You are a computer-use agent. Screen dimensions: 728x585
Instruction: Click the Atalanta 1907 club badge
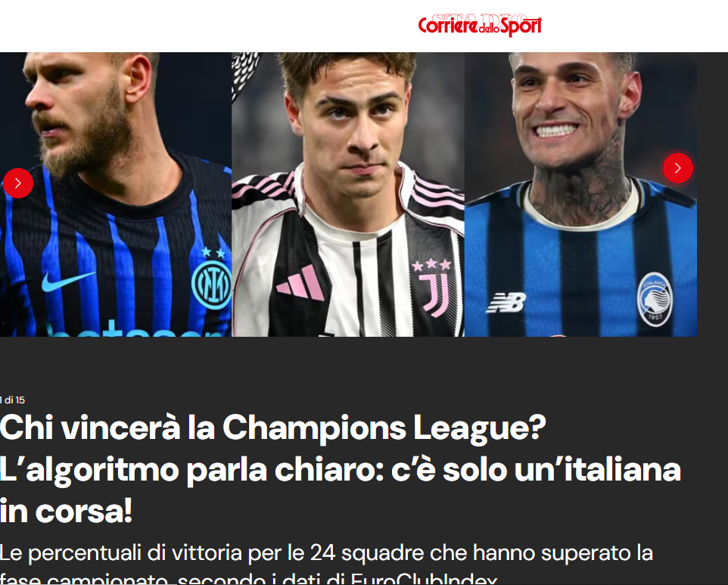[655, 300]
